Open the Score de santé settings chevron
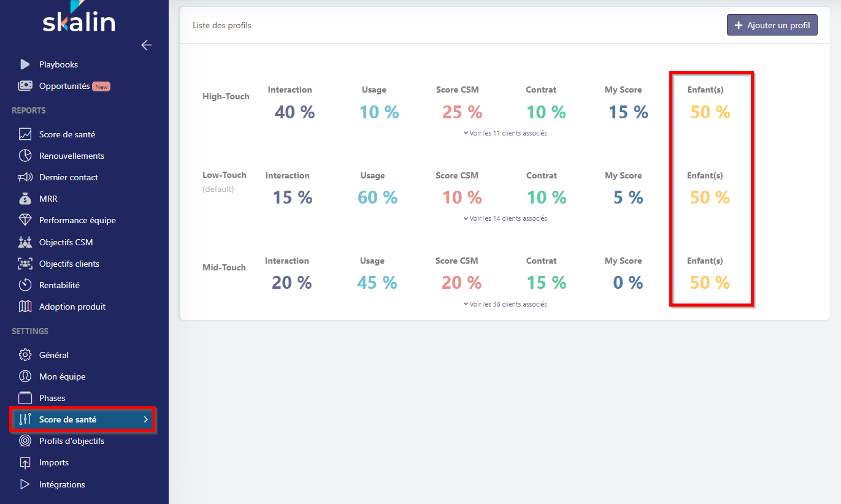 tap(146, 420)
